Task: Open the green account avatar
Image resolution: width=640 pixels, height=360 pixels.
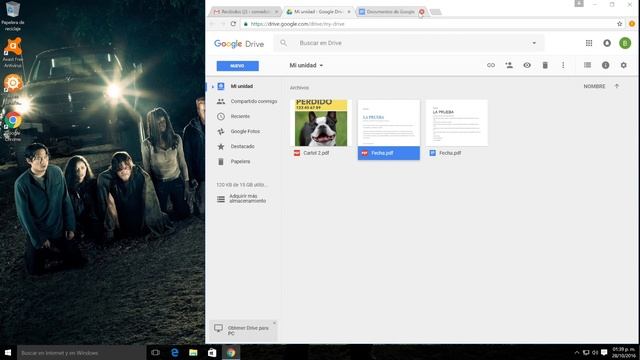Action: pos(625,43)
